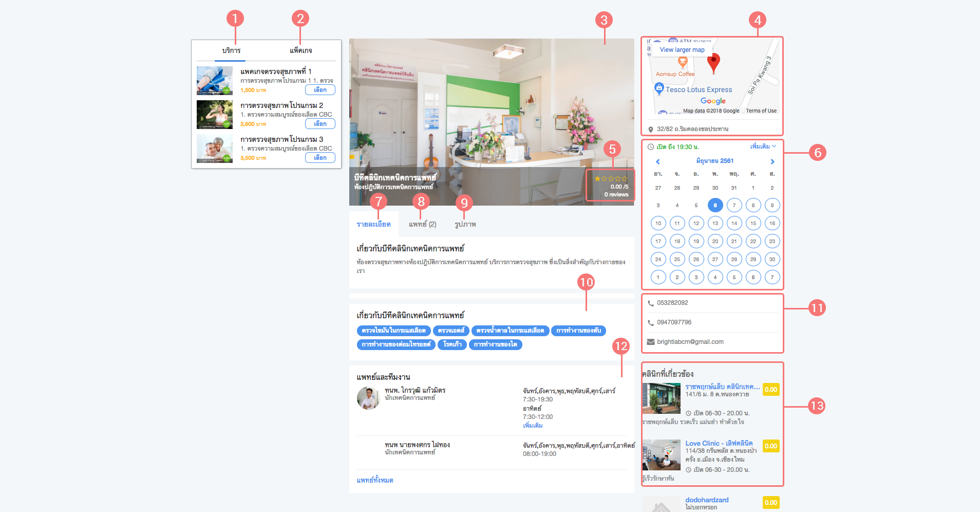Click View larger map link

tap(682, 50)
